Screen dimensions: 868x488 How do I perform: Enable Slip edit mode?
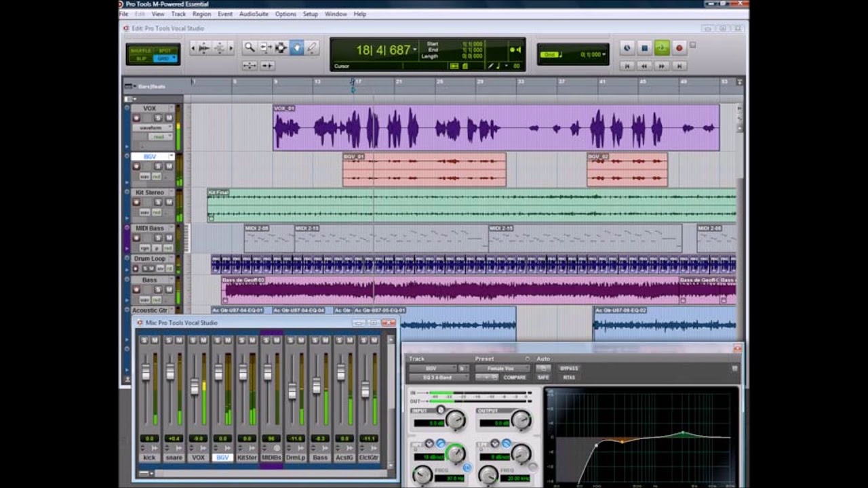pyautogui.click(x=141, y=58)
